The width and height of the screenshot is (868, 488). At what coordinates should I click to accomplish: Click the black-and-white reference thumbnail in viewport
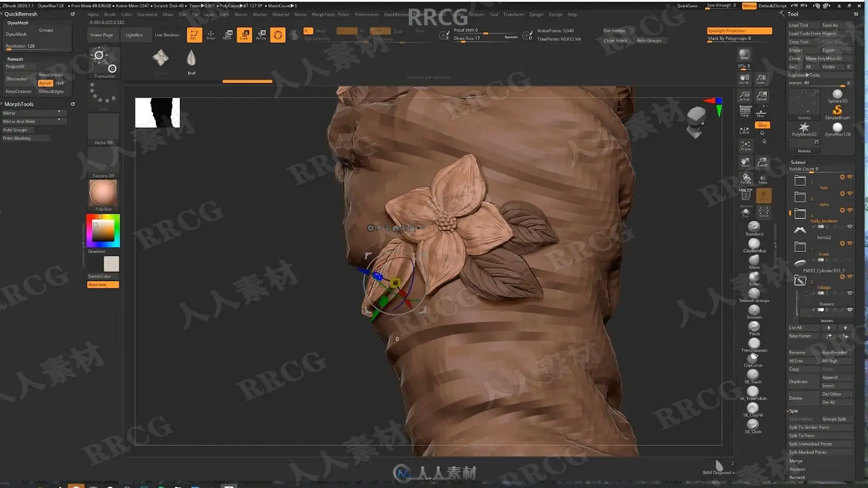coord(157,113)
